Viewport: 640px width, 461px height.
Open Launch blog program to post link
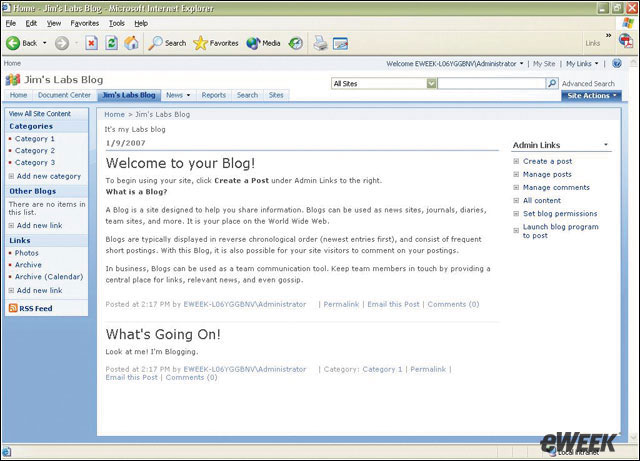pos(560,231)
